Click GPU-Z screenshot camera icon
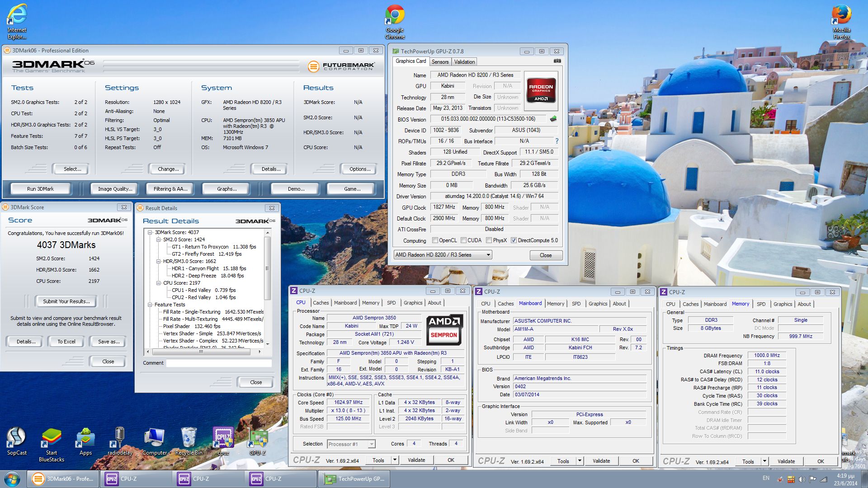 (557, 61)
